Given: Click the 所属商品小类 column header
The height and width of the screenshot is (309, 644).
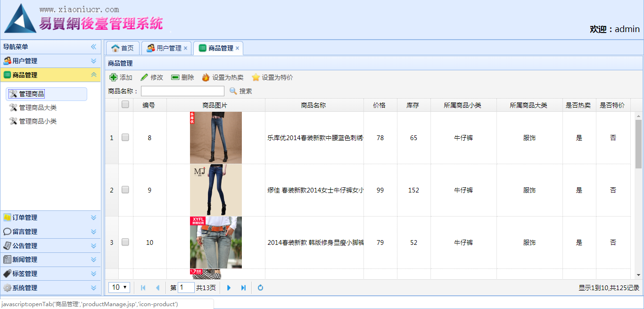Looking at the screenshot, I should 463,105.
